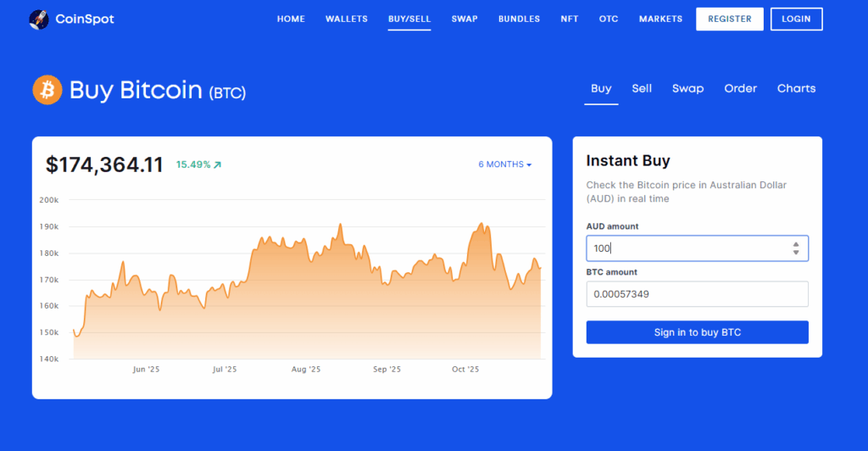
Task: Switch to the Order tab
Action: pos(740,88)
